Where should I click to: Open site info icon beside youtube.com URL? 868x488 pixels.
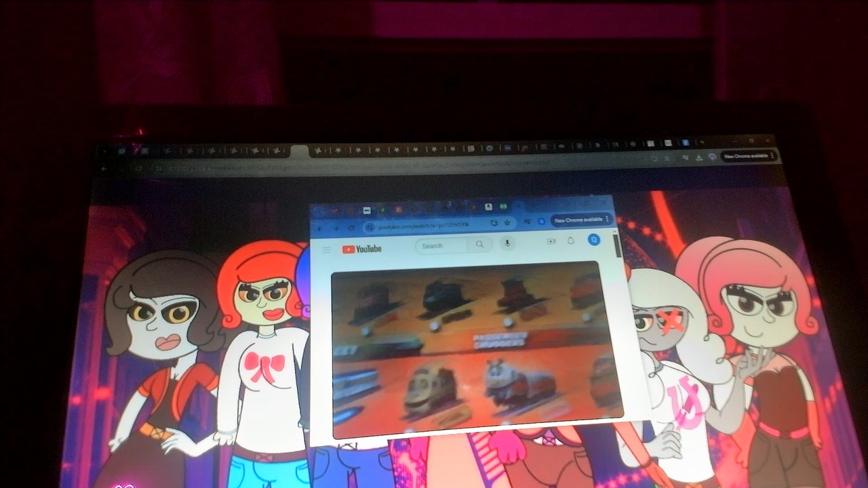(x=370, y=227)
